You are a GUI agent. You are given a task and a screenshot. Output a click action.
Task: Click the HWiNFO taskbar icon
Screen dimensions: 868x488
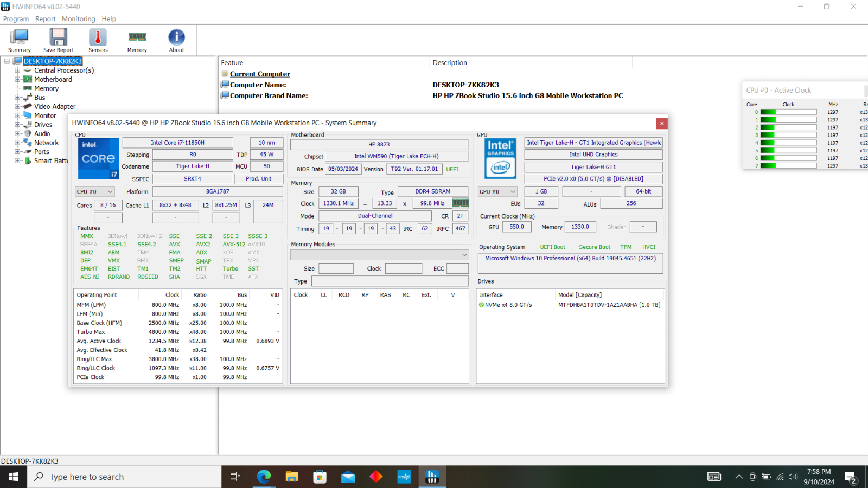432,477
